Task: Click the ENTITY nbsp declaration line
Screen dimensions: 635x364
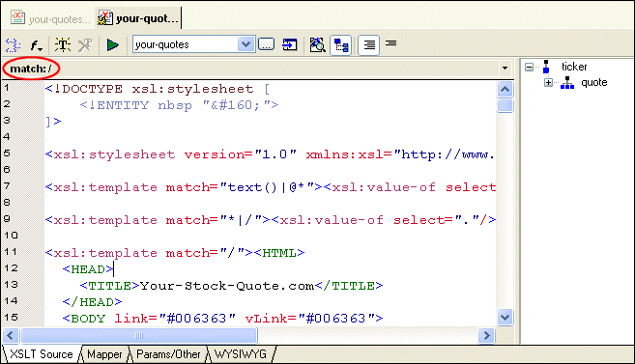Action: 179,105
